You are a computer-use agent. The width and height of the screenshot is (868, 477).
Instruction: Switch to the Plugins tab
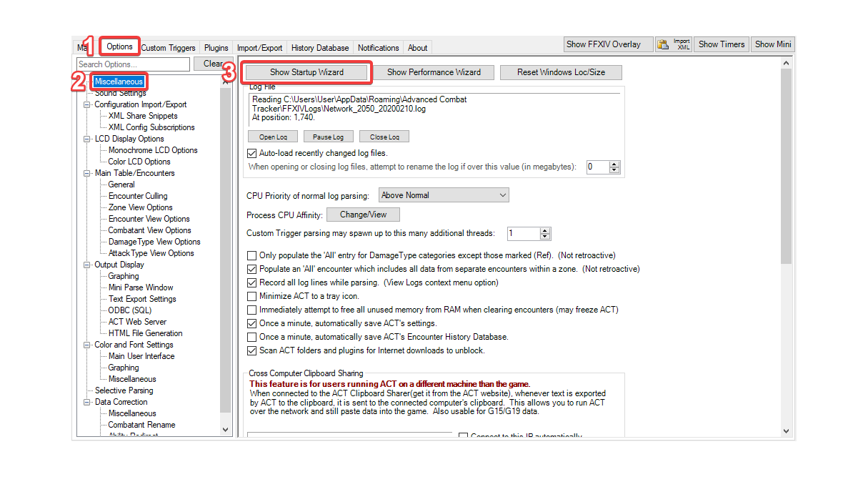[216, 47]
